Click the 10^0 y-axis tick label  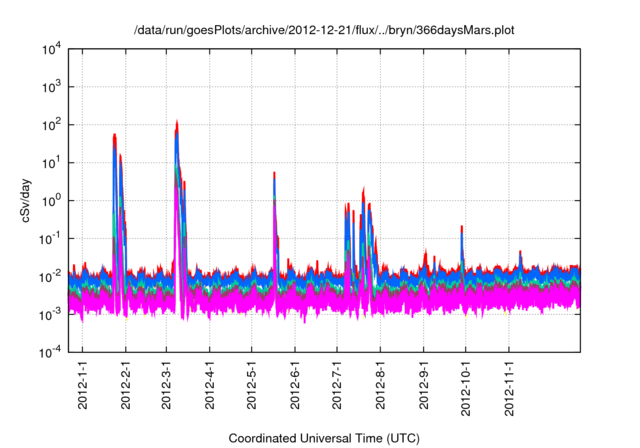[x=52, y=200]
